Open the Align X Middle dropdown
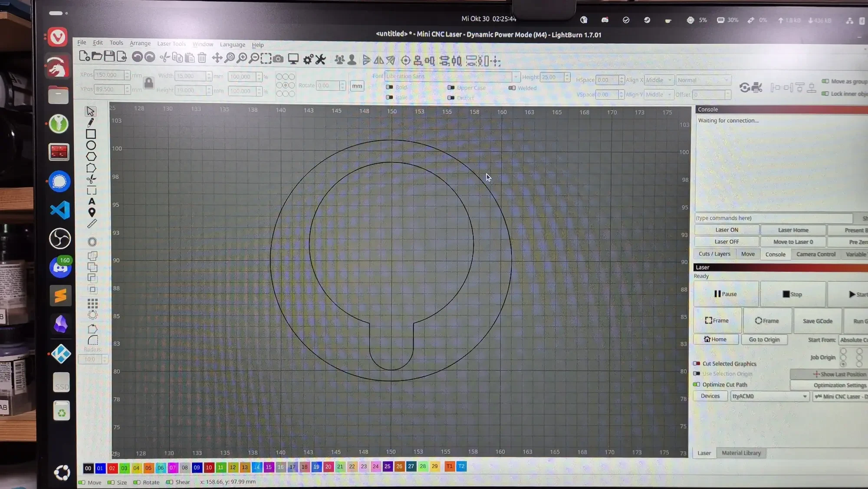This screenshot has width=868, height=489. [x=658, y=80]
